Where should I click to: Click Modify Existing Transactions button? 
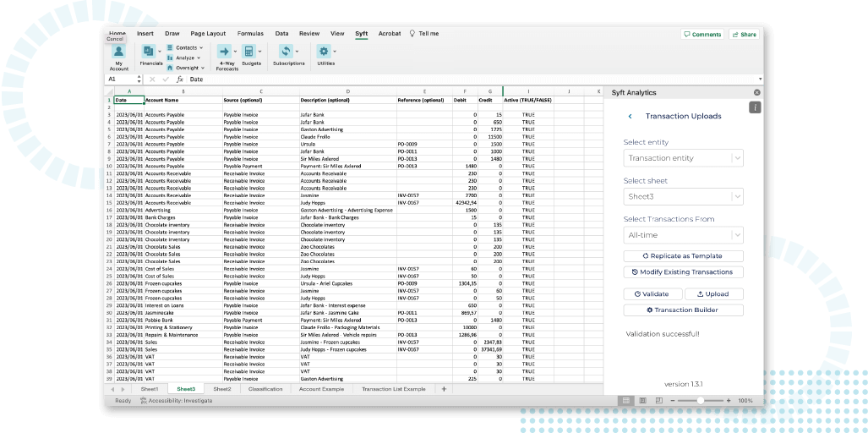click(x=683, y=271)
